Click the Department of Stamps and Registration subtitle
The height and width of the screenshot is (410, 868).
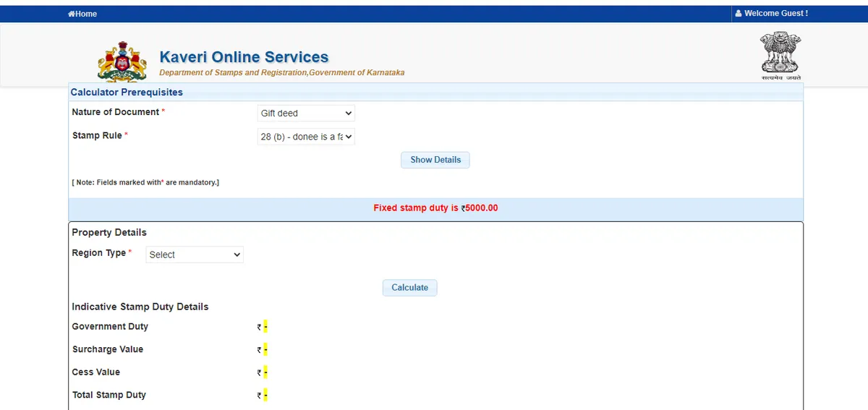(281, 73)
